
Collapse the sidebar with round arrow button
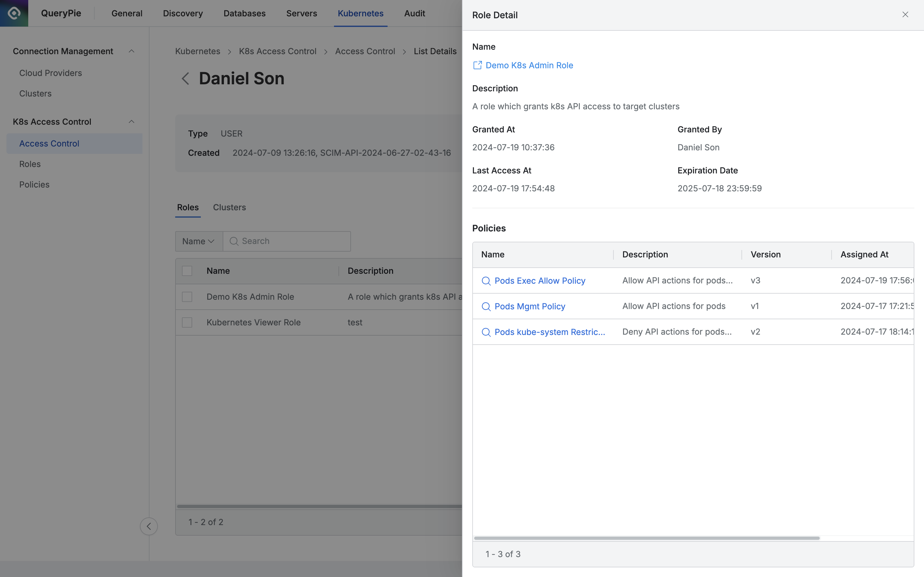coord(149,526)
